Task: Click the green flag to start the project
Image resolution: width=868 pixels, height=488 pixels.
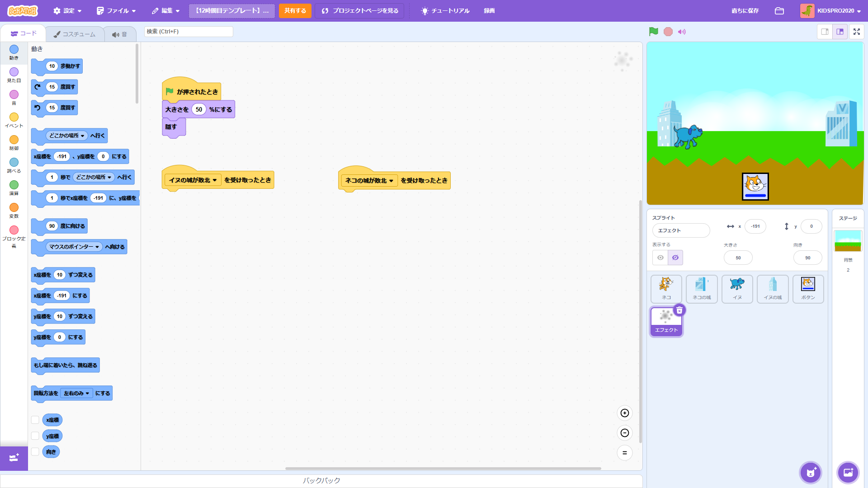Action: pos(653,32)
